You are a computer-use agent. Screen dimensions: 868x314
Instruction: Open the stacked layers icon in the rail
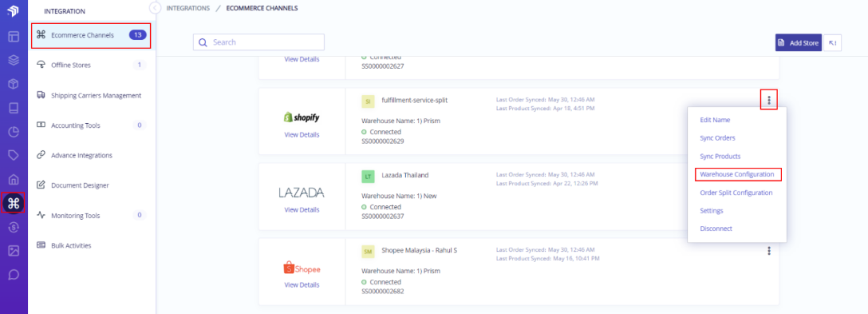tap(14, 61)
